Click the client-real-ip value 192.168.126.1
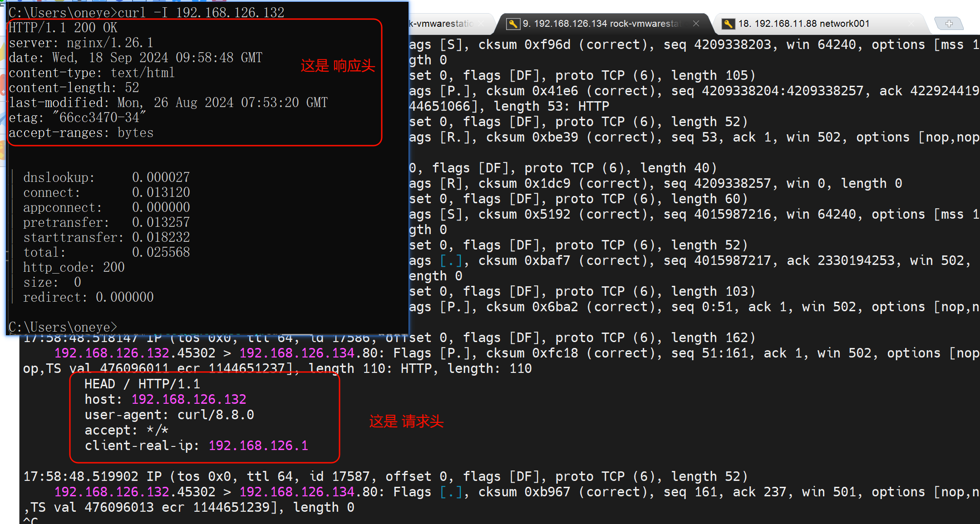 pos(258,446)
